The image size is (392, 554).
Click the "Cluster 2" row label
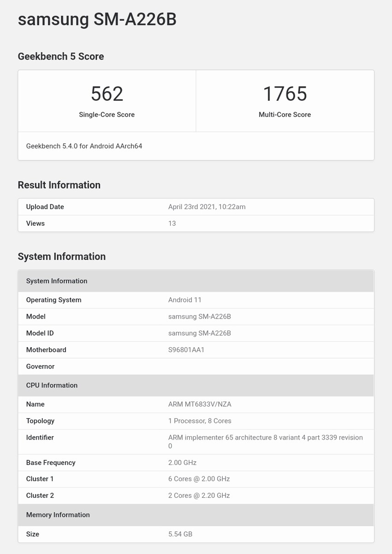40,496
